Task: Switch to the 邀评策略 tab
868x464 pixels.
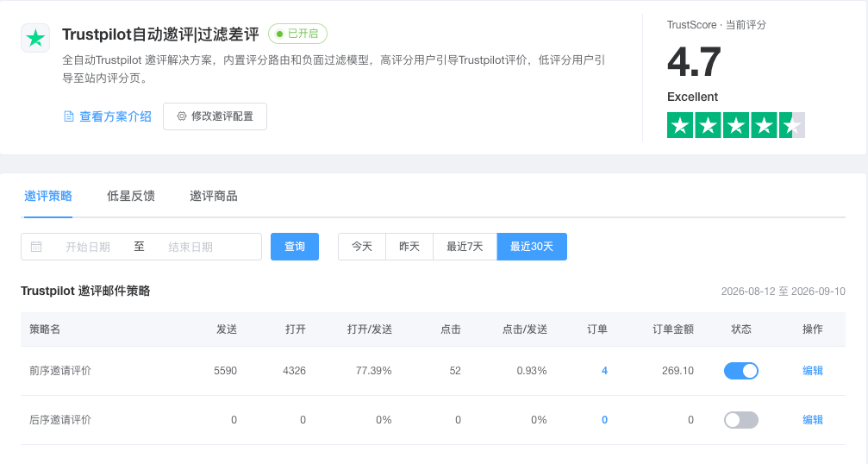Action: point(48,196)
